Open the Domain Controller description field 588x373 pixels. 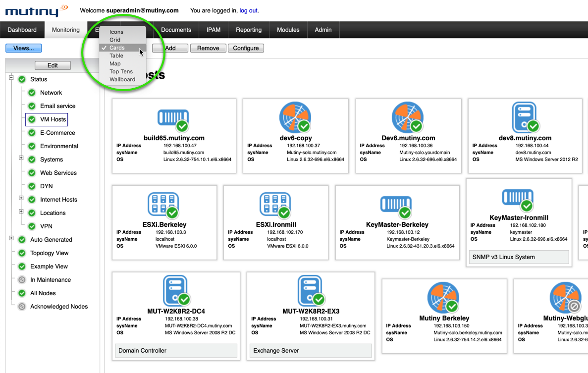tap(176, 351)
